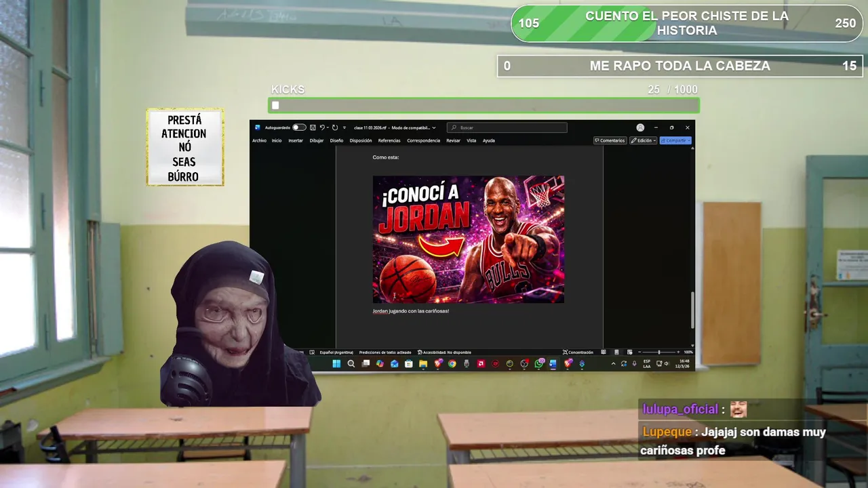
Task: Open the Correspondencia tab
Action: point(423,140)
